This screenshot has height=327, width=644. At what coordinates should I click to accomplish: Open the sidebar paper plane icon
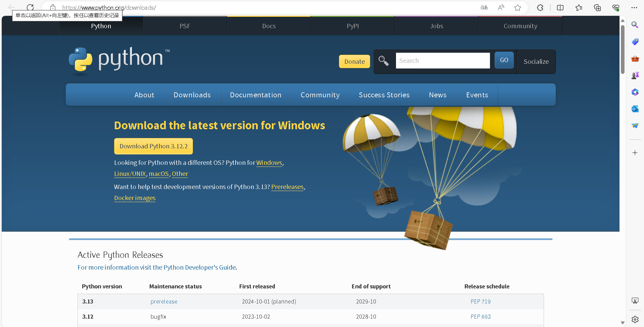coord(635,126)
